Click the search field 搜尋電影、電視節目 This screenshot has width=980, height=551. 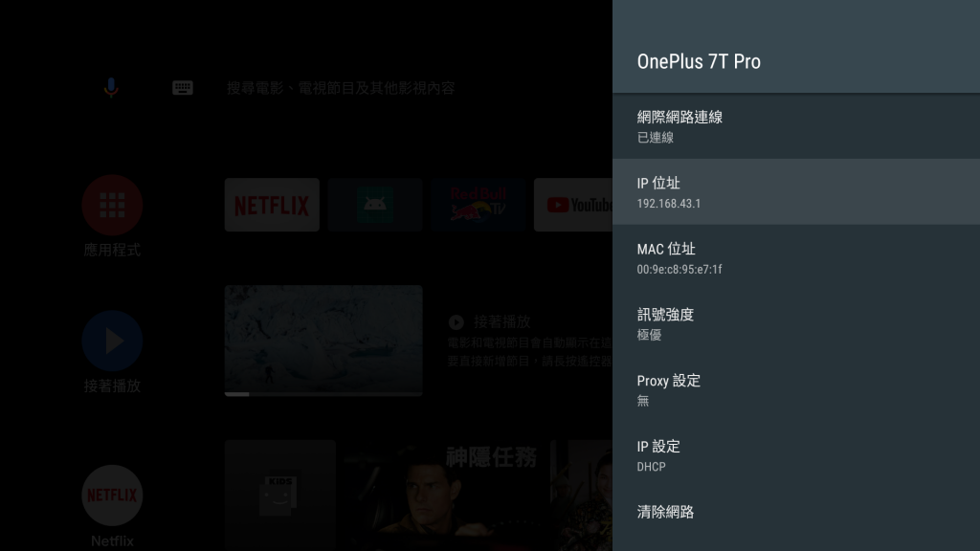click(x=341, y=88)
